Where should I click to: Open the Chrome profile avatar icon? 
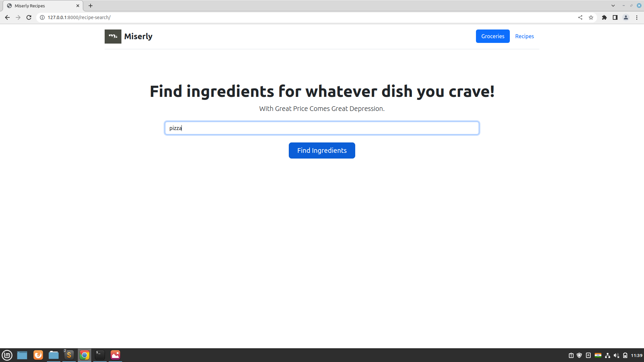coord(626,17)
